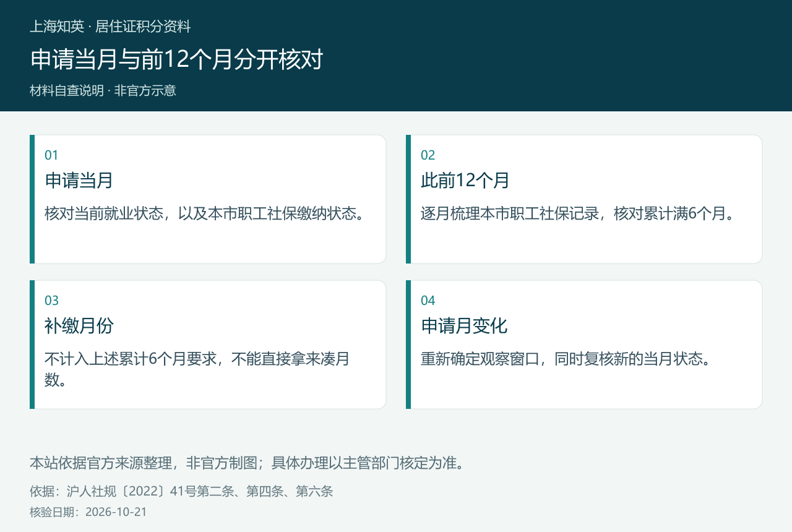Click the step number 02

click(428, 155)
